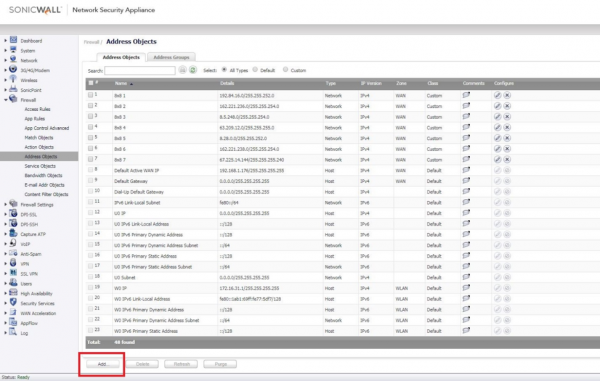Click the Users icon

click(13, 283)
